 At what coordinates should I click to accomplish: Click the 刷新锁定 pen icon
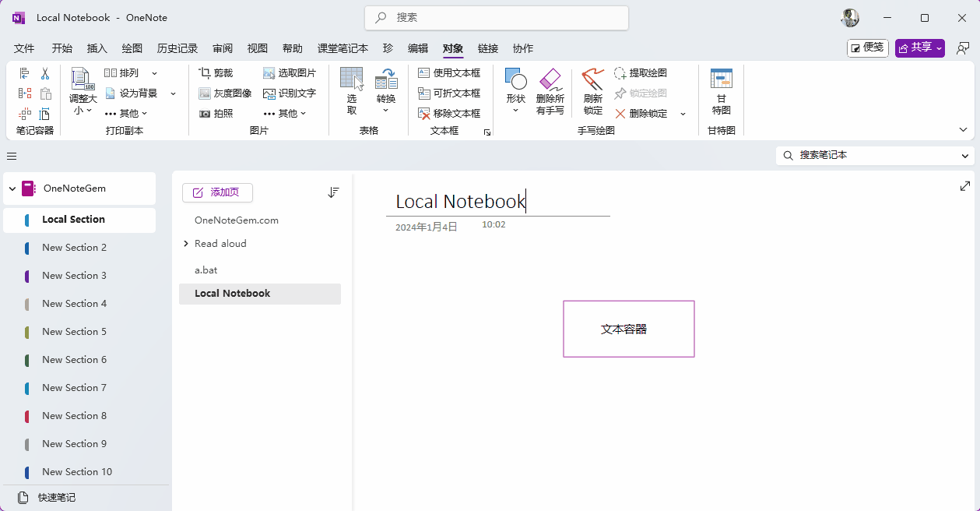click(593, 79)
